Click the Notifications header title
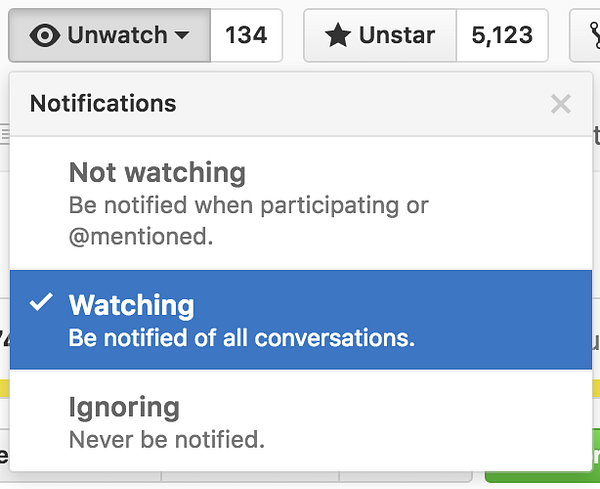Screen dimensions: 600x489 click(103, 103)
